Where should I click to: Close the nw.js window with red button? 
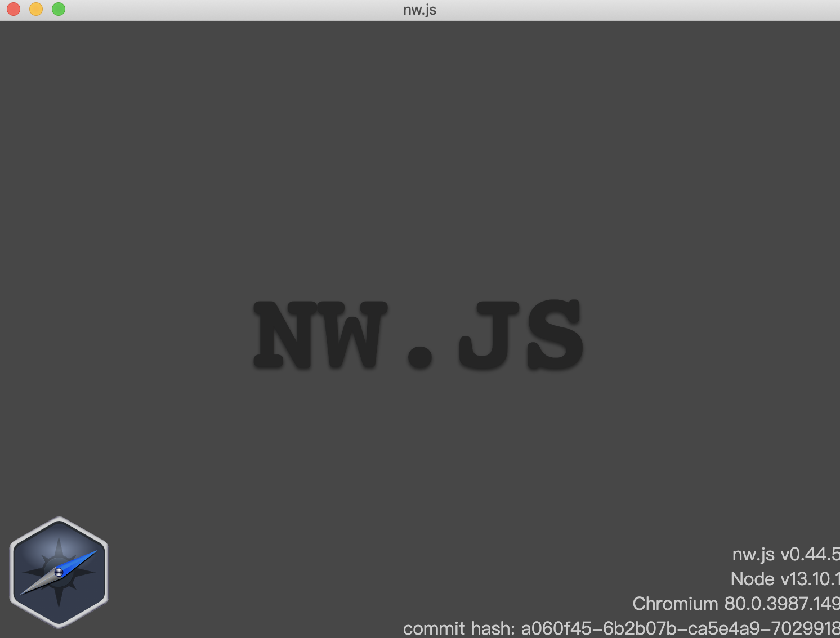(14, 9)
